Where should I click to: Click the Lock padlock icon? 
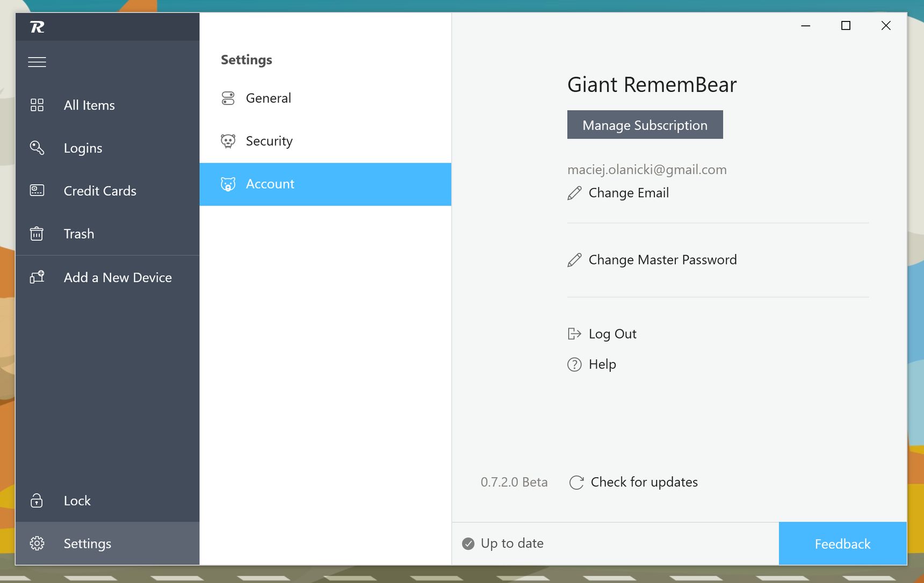point(37,500)
